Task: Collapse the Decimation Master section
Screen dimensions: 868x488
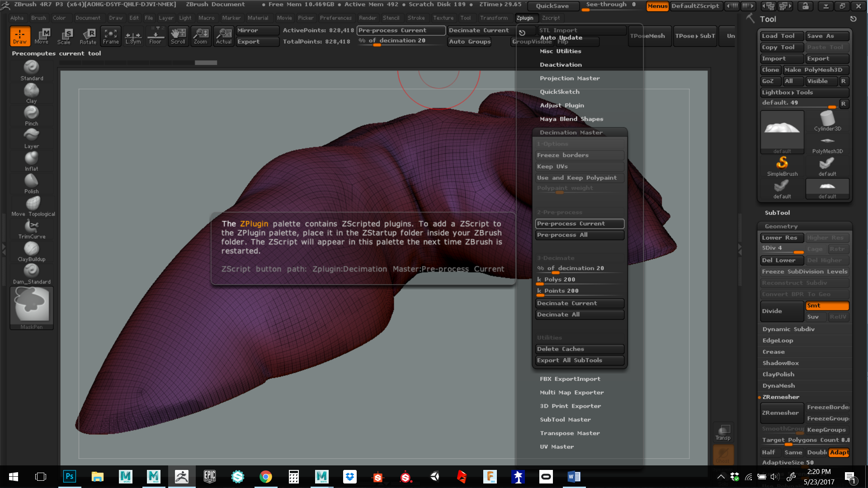Action: (x=571, y=133)
